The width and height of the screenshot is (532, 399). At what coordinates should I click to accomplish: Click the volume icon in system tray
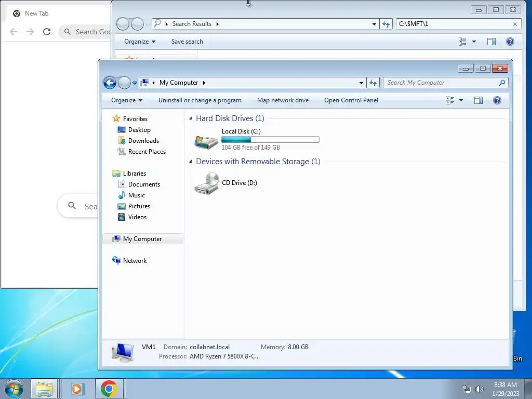(x=479, y=389)
